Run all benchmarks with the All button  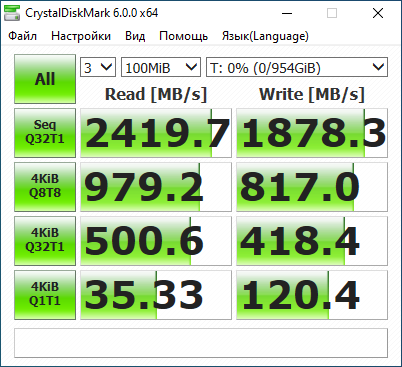[45, 79]
